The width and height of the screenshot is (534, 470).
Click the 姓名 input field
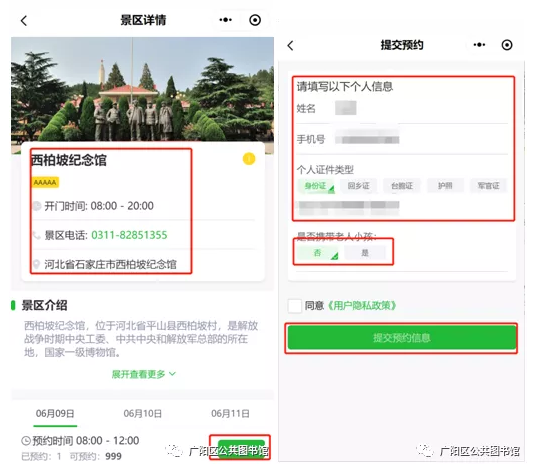pyautogui.click(x=402, y=108)
